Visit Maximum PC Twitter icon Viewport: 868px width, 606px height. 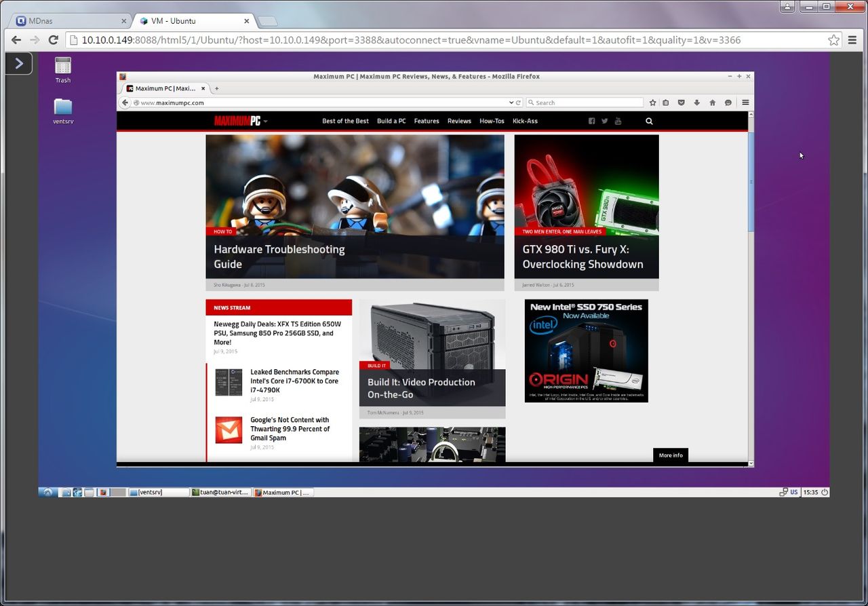604,121
